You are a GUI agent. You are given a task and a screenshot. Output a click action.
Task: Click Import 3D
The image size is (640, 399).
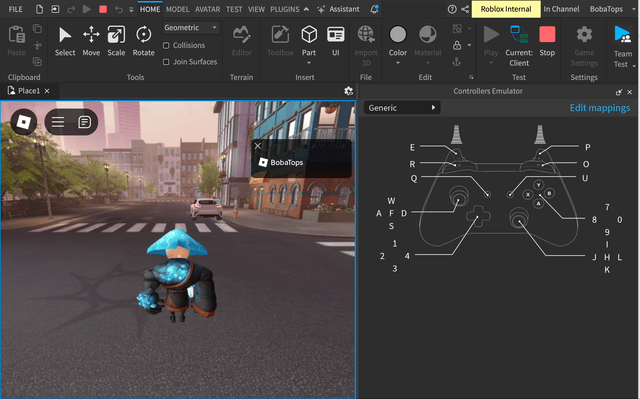tap(366, 46)
